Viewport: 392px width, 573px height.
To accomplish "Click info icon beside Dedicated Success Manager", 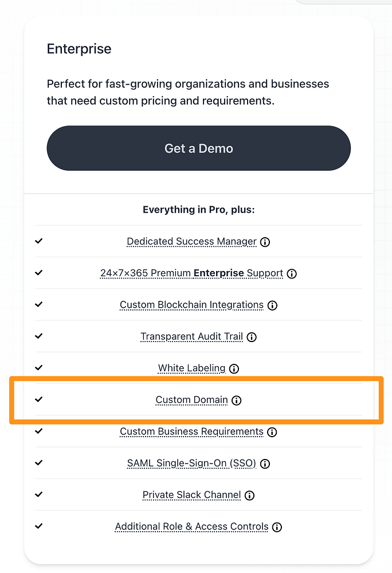I will 265,242.
